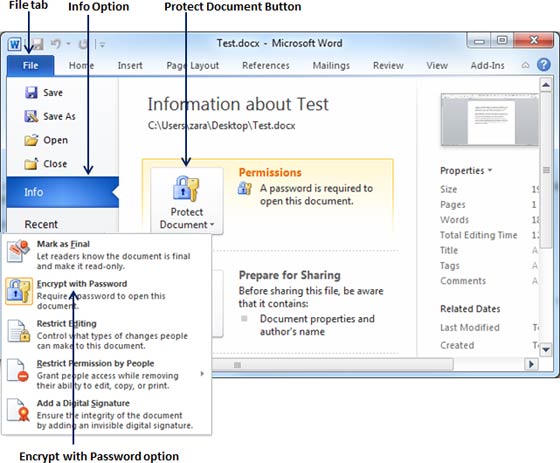The width and height of the screenshot is (560, 463).
Task: Choose Restrict Editing menu entry
Action: point(107,334)
